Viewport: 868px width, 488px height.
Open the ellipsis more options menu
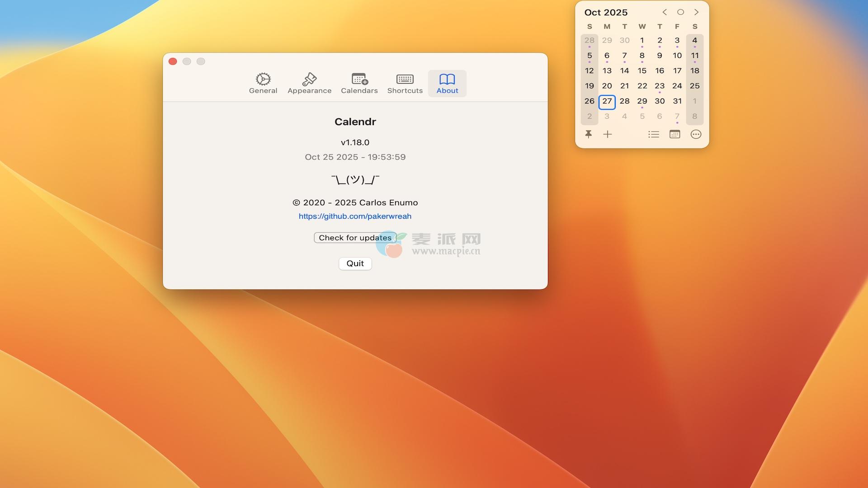(x=696, y=134)
